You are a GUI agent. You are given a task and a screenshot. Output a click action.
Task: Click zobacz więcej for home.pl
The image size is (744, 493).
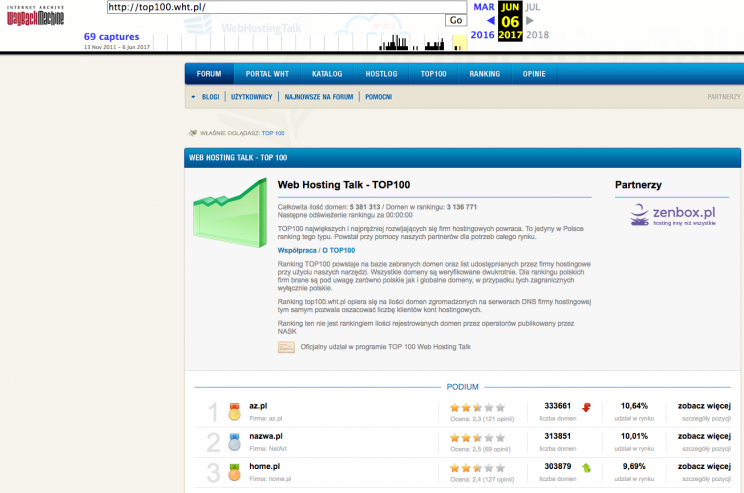pyautogui.click(x=705, y=466)
